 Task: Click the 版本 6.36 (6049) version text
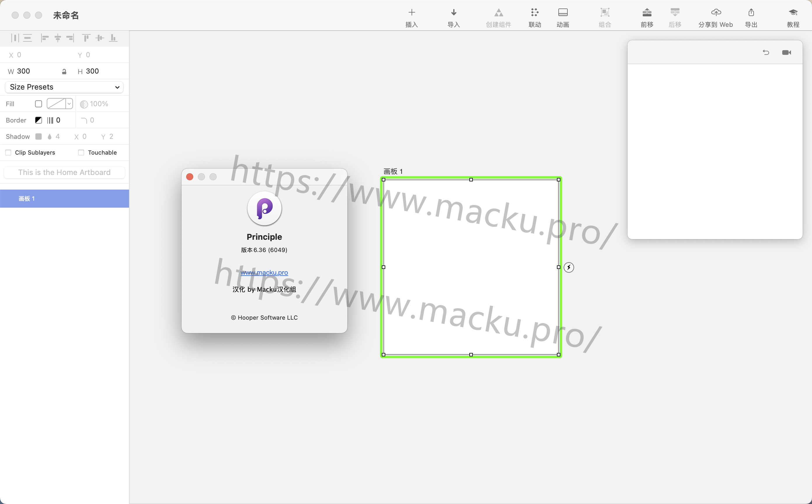[x=264, y=250]
